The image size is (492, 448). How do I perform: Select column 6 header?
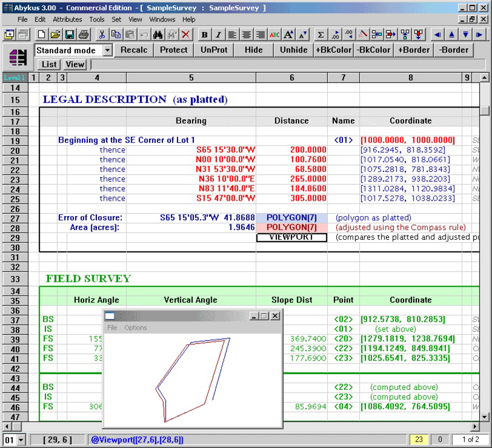coord(292,78)
